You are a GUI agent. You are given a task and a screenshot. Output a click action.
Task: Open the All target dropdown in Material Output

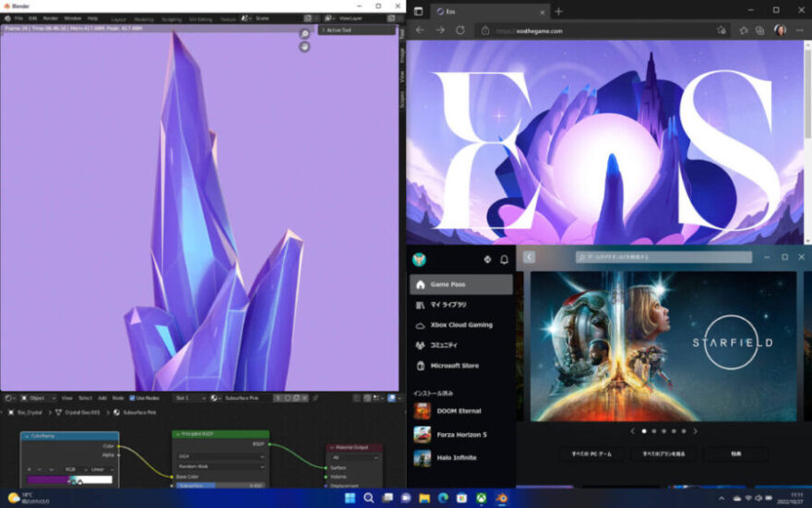pyautogui.click(x=354, y=458)
